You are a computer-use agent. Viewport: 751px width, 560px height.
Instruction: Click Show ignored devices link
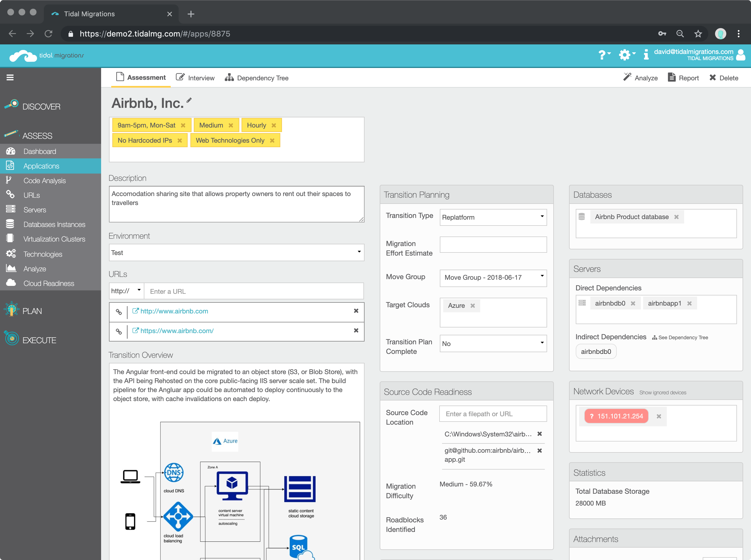[x=663, y=393]
